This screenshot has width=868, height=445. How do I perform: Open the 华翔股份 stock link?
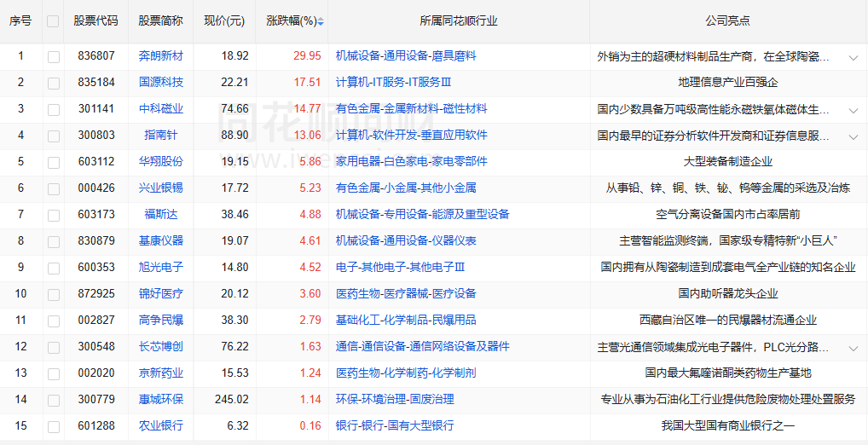[160, 162]
